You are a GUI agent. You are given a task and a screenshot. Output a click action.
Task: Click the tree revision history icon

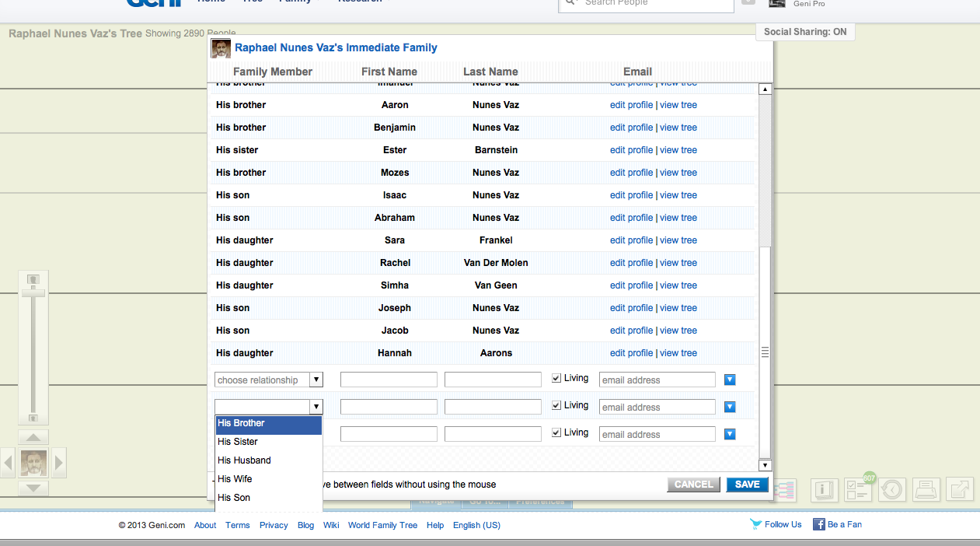click(891, 490)
